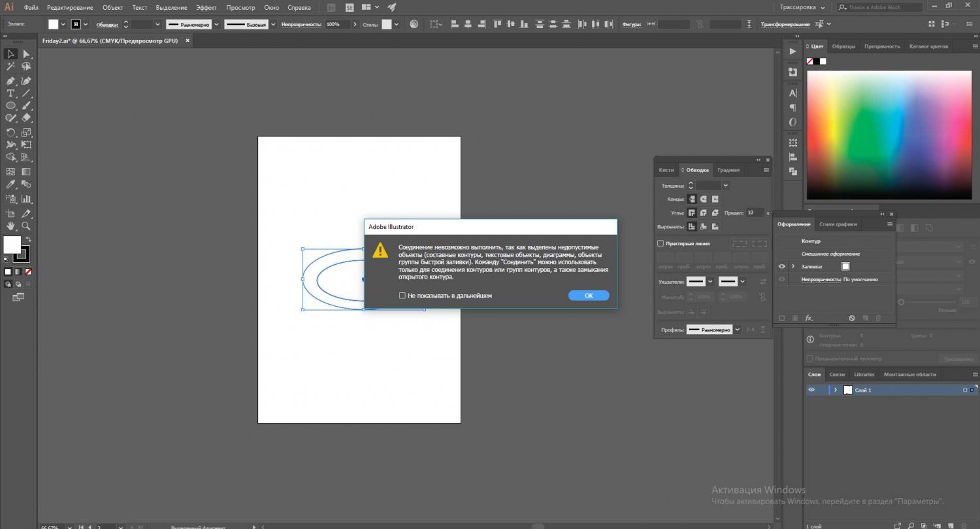Screen dimensions: 980x529
Task: Select the bevel join option in Углы
Action: [x=715, y=213]
